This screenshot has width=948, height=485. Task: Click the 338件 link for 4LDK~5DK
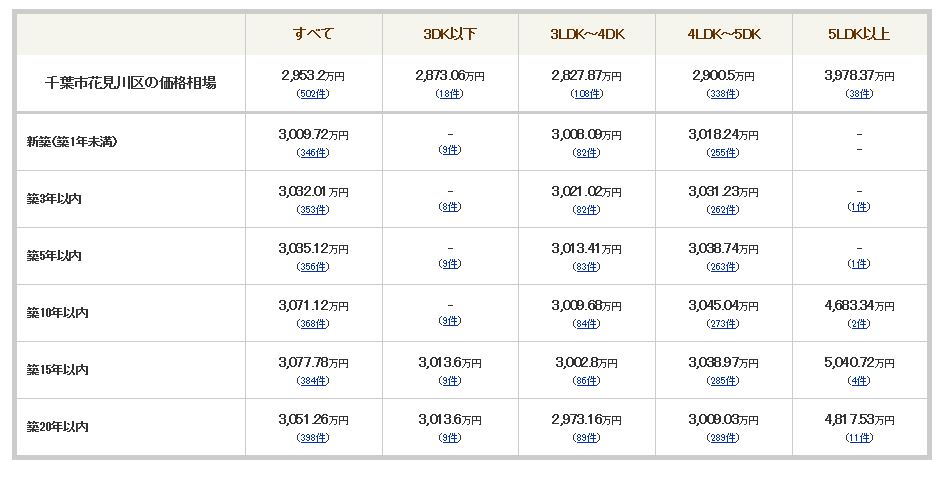pos(723,94)
